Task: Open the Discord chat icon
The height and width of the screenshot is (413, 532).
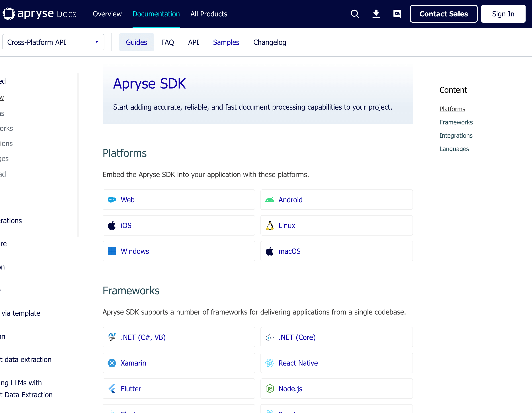Action: 397,14
